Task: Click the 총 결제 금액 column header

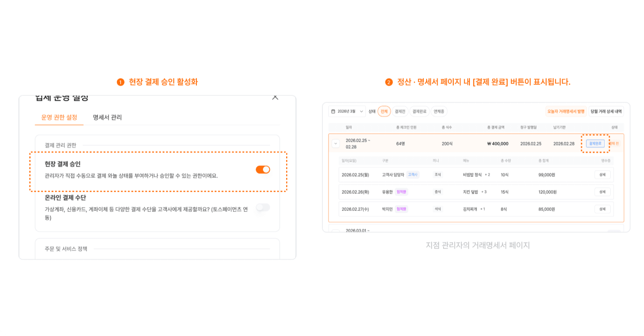Action: 496,127
